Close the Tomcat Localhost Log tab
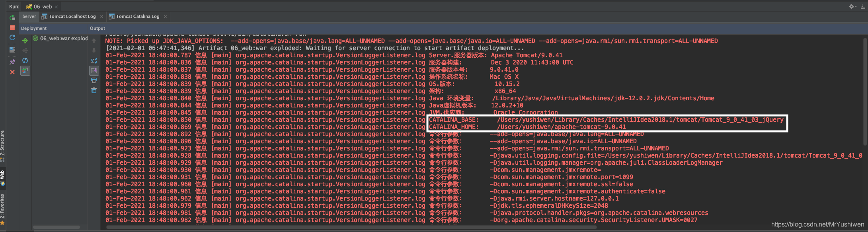 point(101,16)
